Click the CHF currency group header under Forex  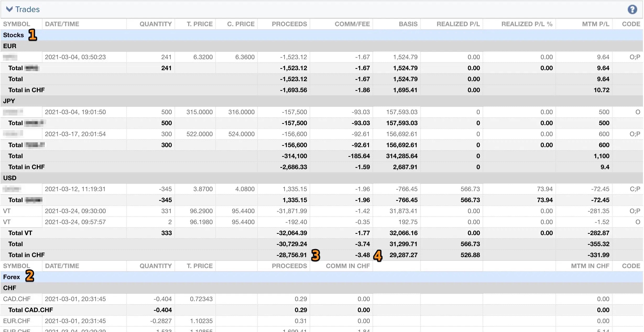tap(9, 288)
